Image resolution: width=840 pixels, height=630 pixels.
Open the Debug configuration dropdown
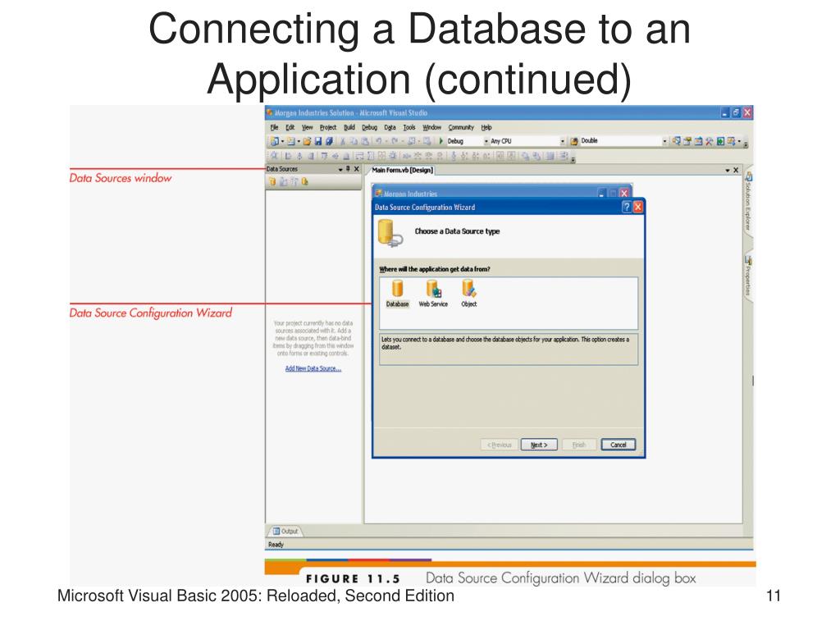[x=486, y=141]
